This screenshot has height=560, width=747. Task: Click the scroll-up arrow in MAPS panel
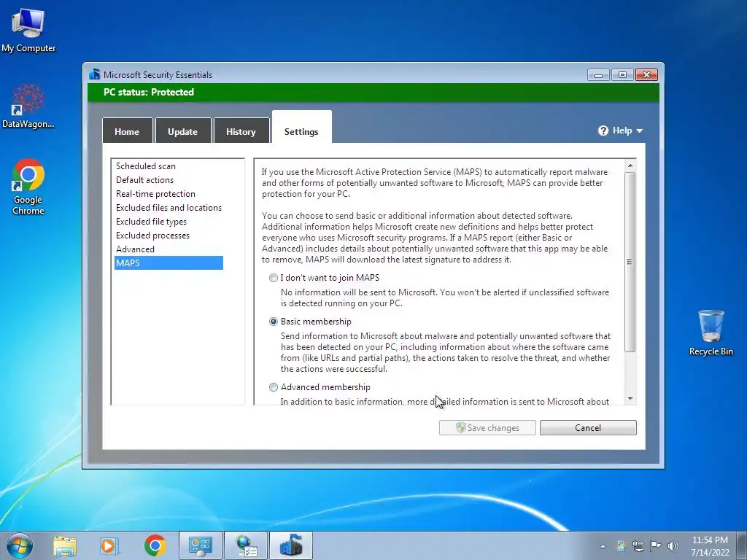(630, 166)
